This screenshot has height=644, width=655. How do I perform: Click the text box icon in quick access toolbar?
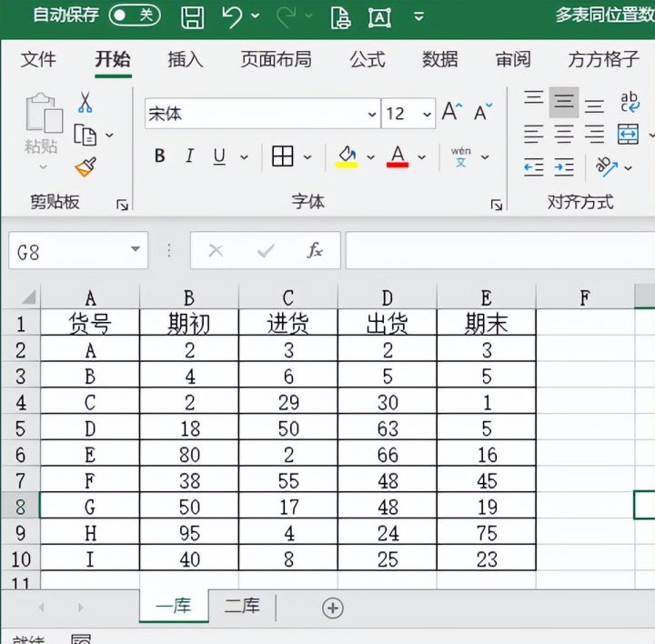(x=379, y=18)
